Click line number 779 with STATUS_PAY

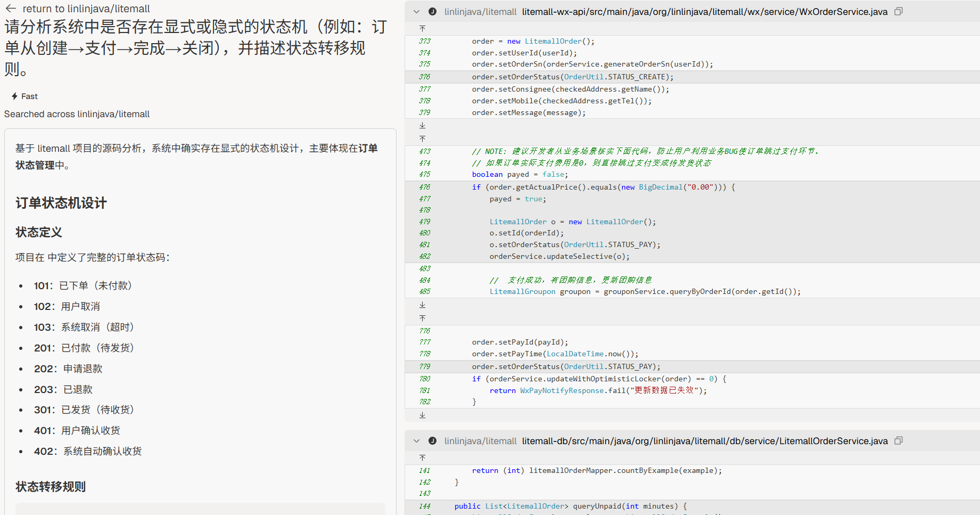click(424, 366)
